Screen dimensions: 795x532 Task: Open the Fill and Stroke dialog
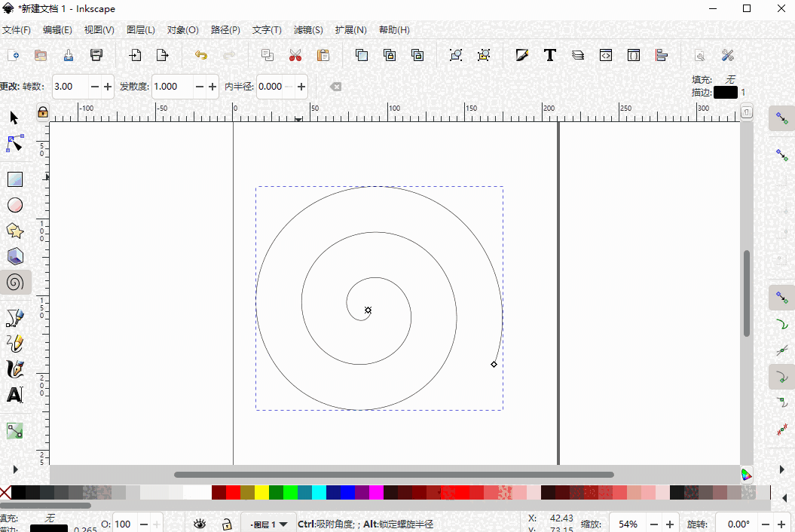[522, 55]
